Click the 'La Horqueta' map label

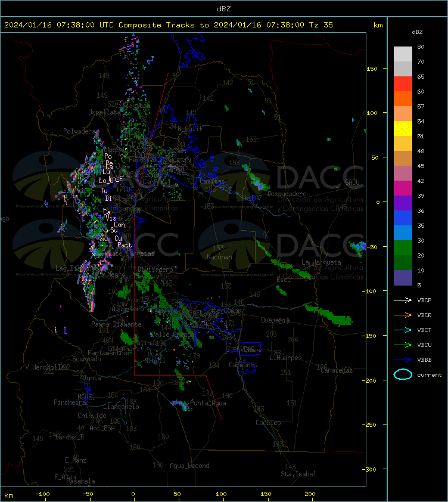(321, 262)
